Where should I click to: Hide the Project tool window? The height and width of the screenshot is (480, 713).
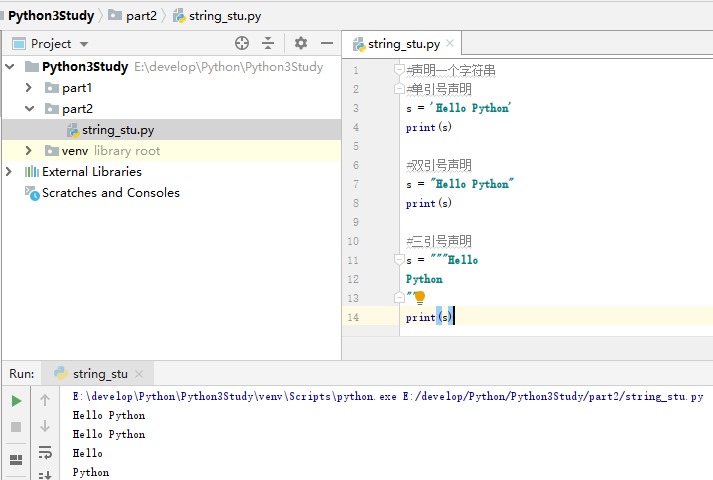pyautogui.click(x=326, y=43)
